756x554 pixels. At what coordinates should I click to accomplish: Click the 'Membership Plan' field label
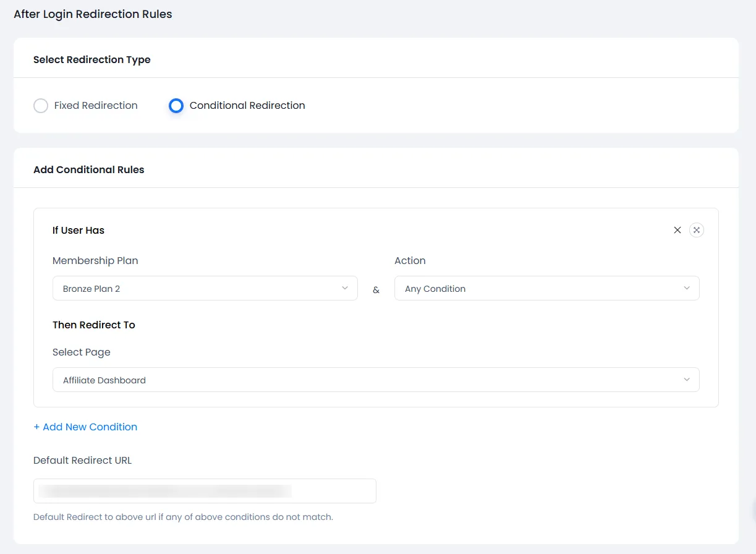pyautogui.click(x=95, y=261)
